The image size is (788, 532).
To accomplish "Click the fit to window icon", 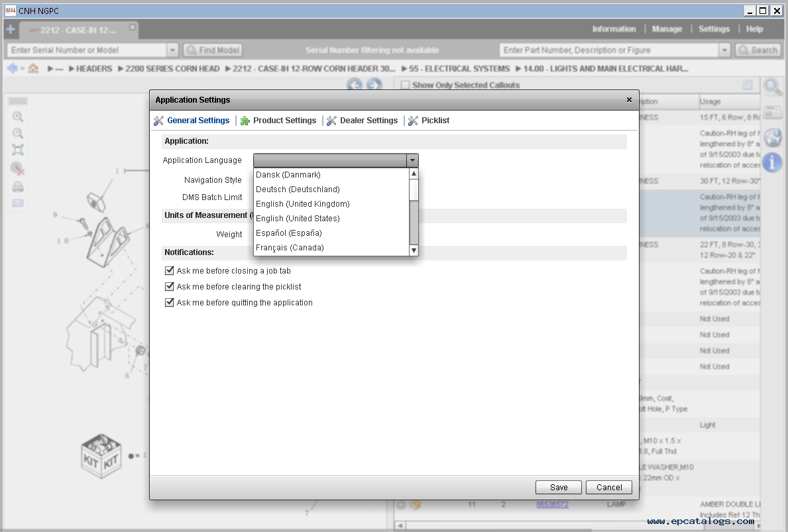I will tap(18, 150).
